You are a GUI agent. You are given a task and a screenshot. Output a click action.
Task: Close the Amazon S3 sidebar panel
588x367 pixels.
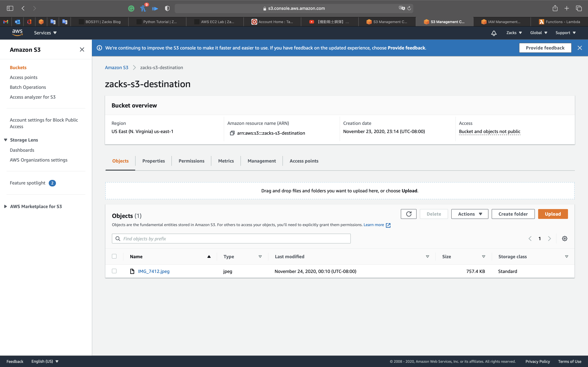click(82, 49)
